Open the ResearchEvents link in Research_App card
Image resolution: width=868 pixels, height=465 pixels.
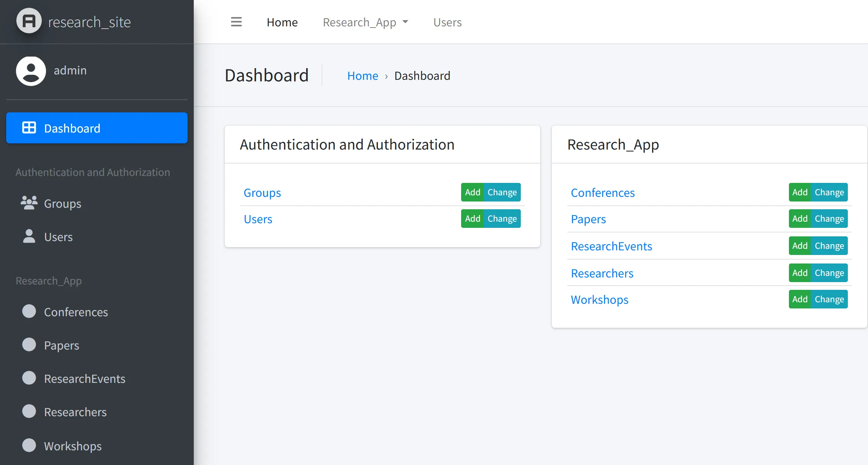pos(611,246)
